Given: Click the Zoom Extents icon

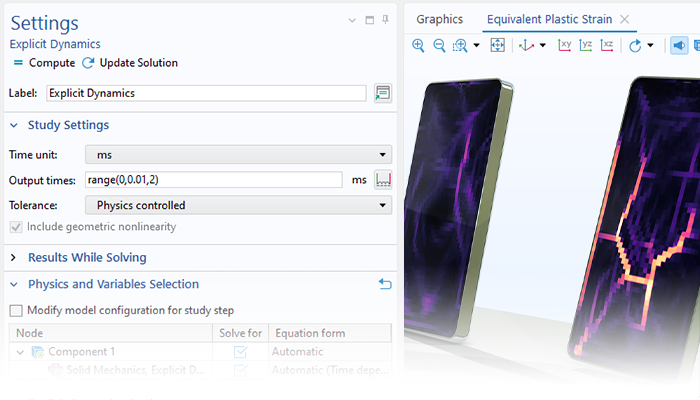Looking at the screenshot, I should pyautogui.click(x=498, y=46).
